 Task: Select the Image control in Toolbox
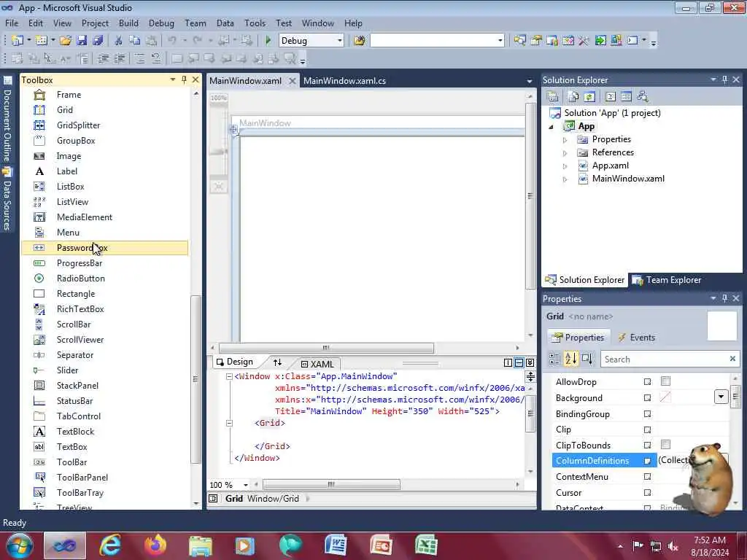[105, 156]
